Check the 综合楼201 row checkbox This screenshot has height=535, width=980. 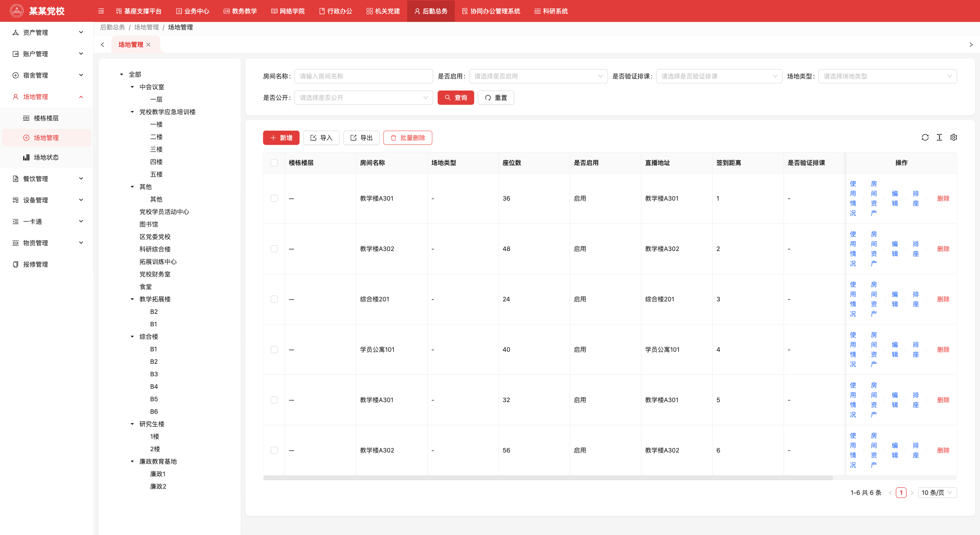point(274,299)
